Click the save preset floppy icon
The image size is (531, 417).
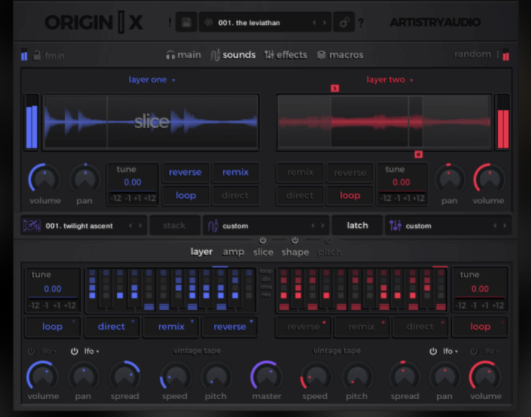click(186, 23)
